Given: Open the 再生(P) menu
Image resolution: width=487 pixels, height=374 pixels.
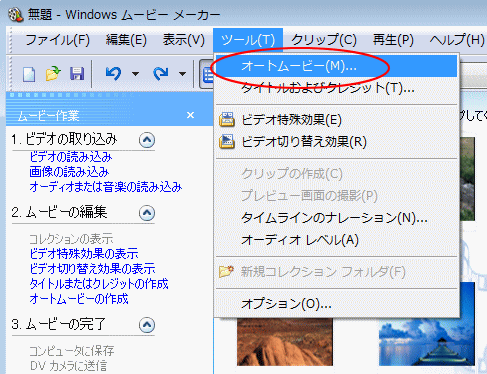Looking at the screenshot, I should pyautogui.click(x=393, y=40).
